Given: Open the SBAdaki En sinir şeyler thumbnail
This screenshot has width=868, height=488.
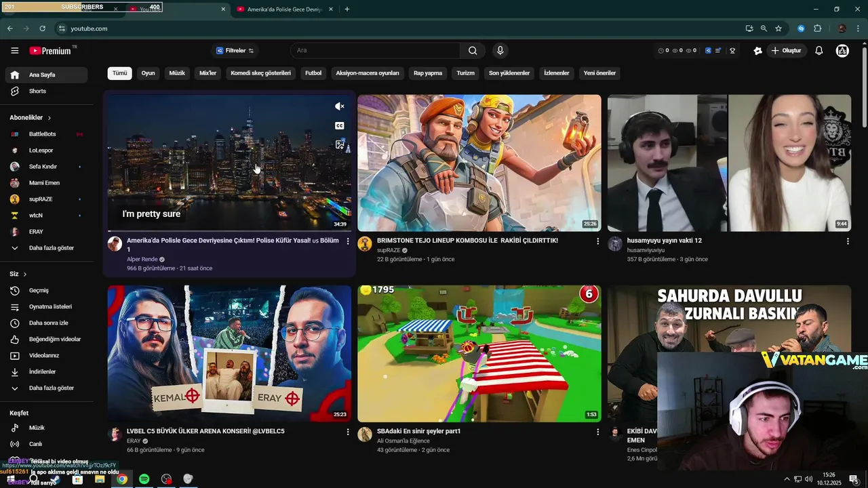Looking at the screenshot, I should coord(479,354).
